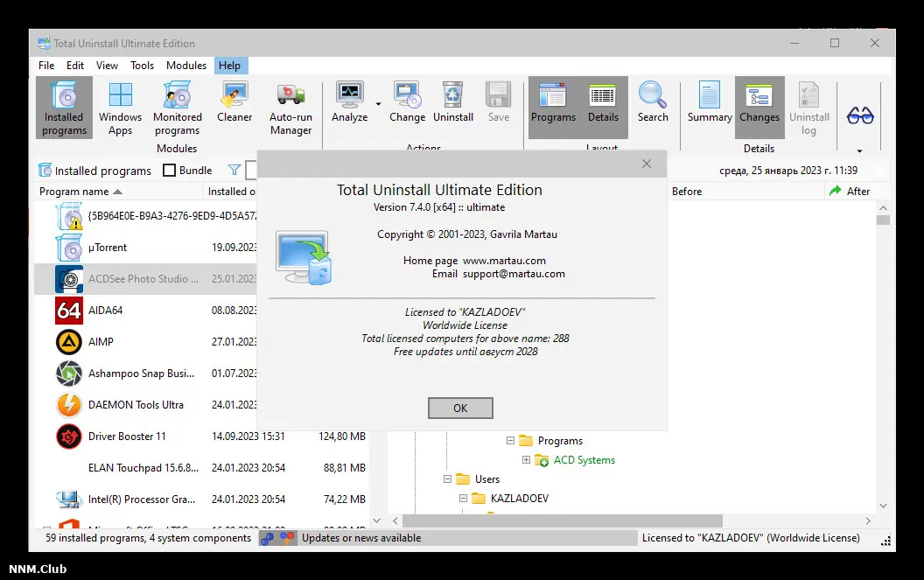The width and height of the screenshot is (924, 580).
Task: Select the Installed programs toolbar icon
Action: tap(63, 105)
